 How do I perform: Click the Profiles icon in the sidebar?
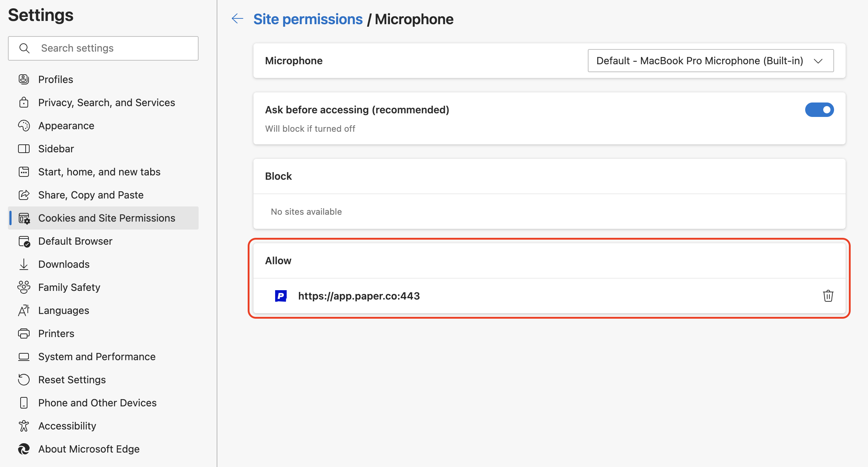pos(24,79)
